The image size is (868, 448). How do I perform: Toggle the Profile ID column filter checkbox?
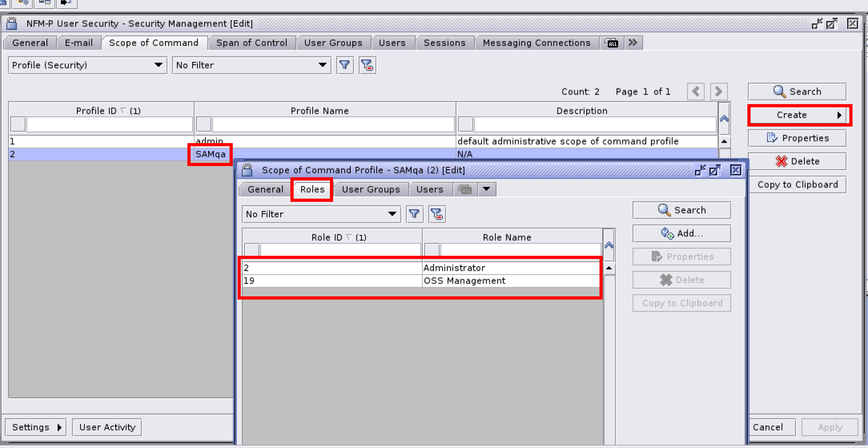click(x=18, y=124)
